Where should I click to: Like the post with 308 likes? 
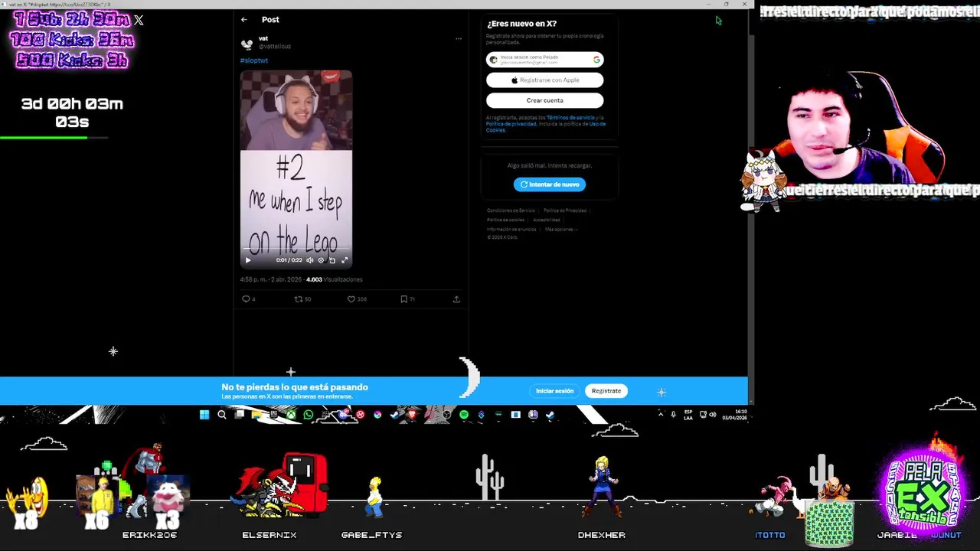pyautogui.click(x=357, y=299)
